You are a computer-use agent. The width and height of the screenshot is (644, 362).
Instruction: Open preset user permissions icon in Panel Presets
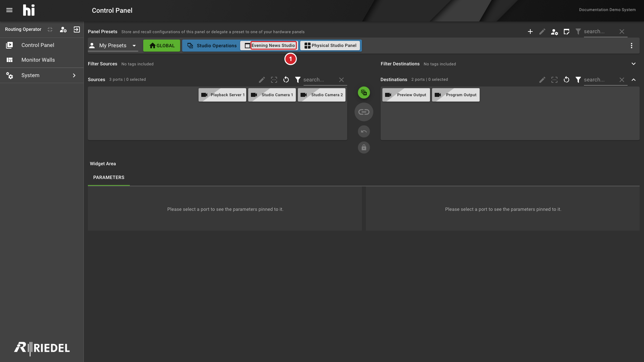tap(554, 32)
